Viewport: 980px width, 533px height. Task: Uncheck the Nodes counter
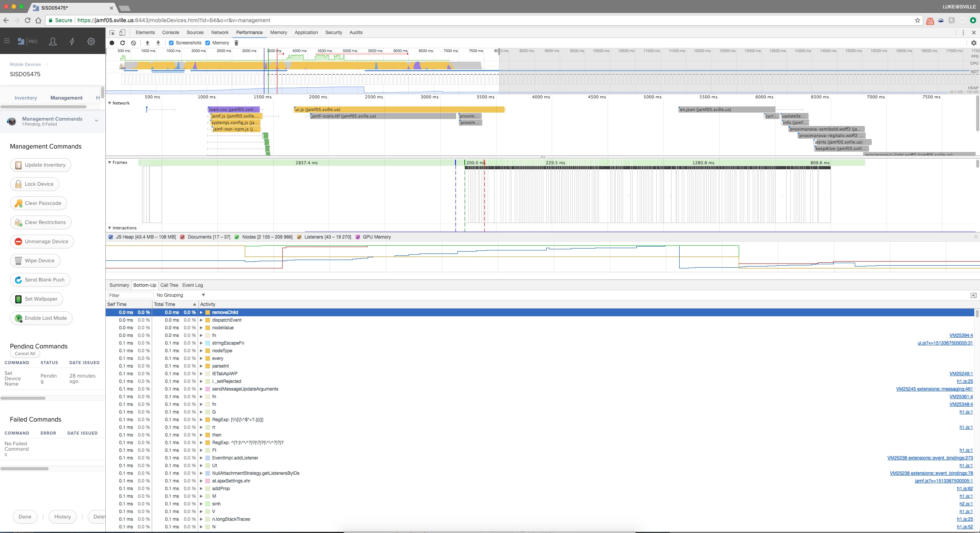pos(237,237)
